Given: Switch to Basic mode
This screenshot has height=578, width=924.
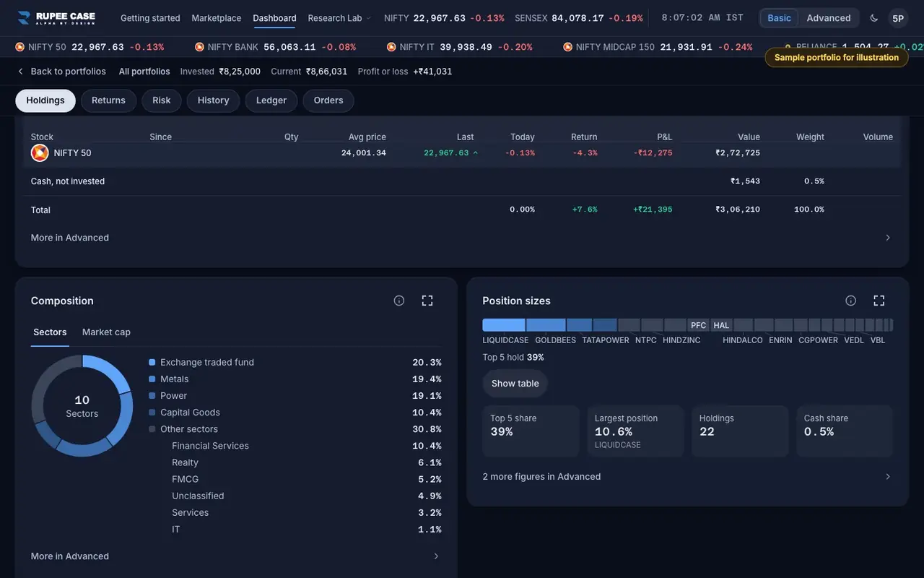Looking at the screenshot, I should pyautogui.click(x=779, y=18).
